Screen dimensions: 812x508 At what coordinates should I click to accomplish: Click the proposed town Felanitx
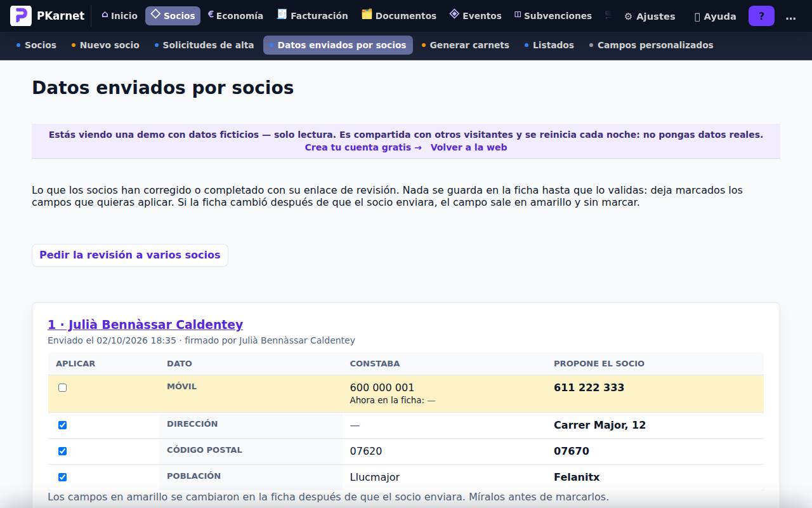[x=577, y=477]
